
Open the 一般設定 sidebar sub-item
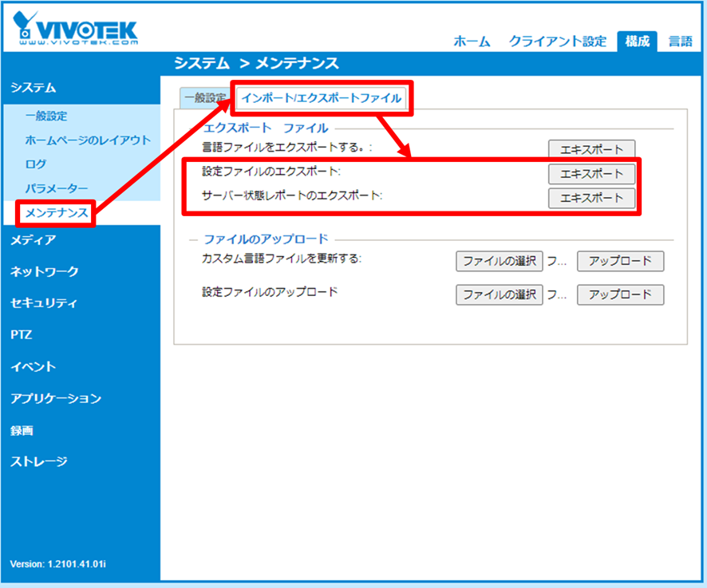point(46,116)
